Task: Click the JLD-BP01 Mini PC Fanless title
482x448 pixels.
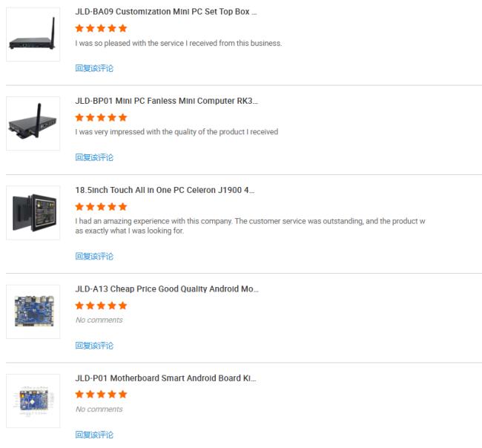Action: [167, 101]
